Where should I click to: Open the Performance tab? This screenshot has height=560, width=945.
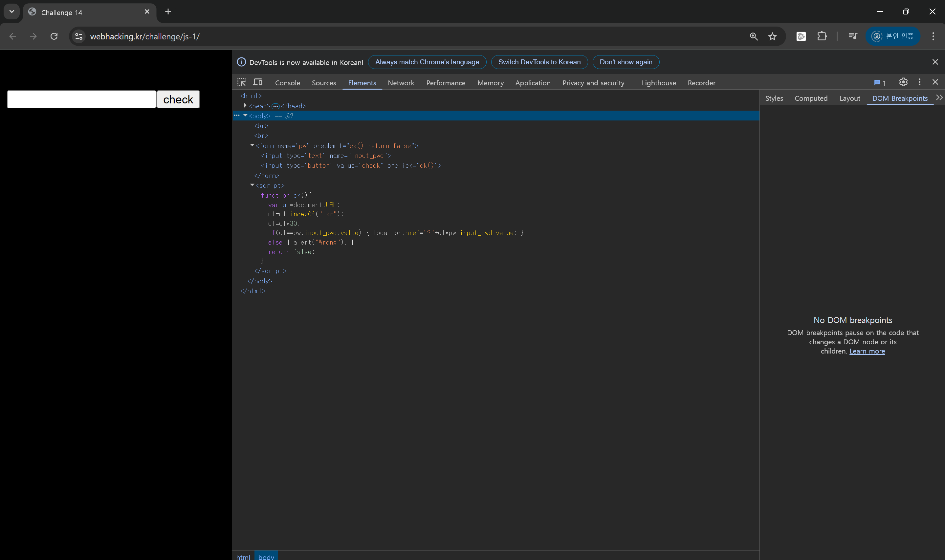point(446,83)
